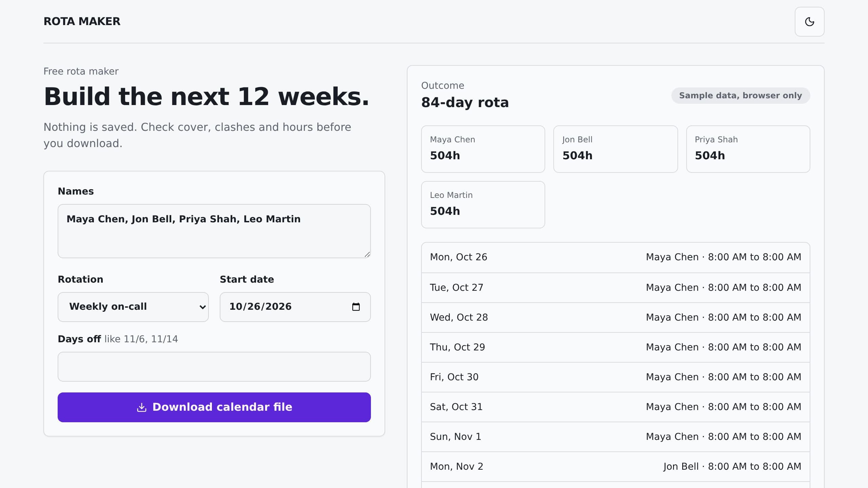
Task: Click the Start date field showing 10/26/2026
Action: pyautogui.click(x=295, y=307)
